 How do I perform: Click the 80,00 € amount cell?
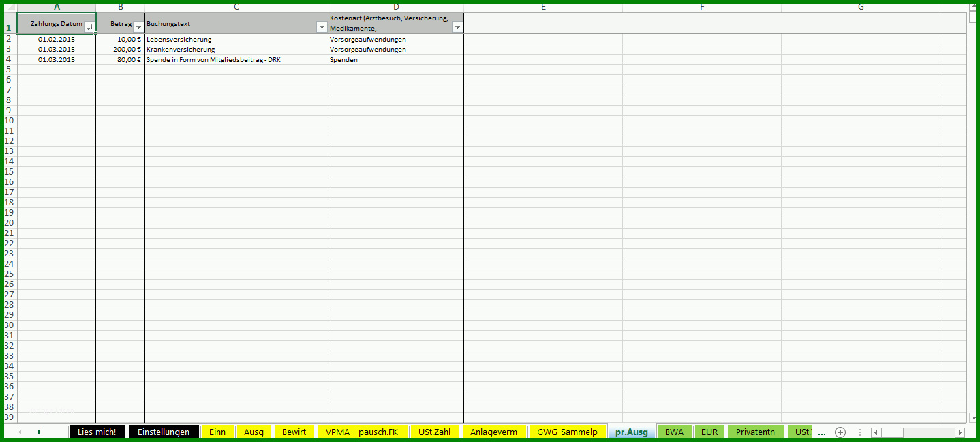pyautogui.click(x=121, y=59)
